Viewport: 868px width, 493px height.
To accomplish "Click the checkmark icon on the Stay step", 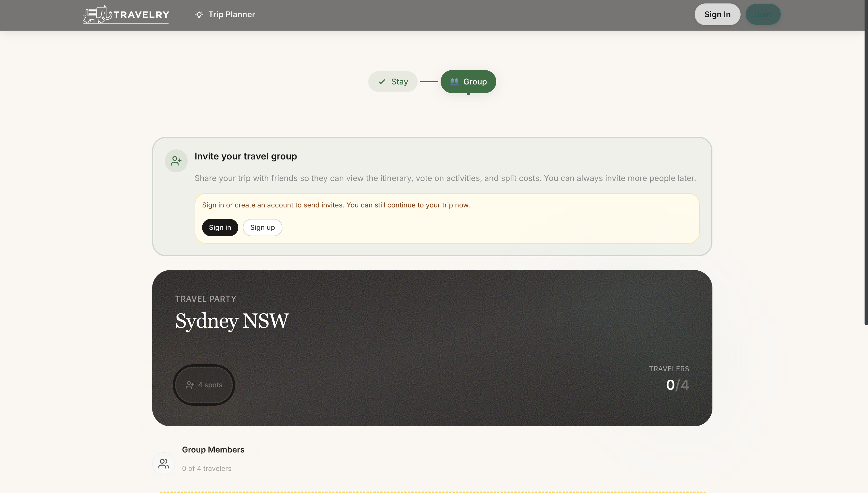I will 382,82.
